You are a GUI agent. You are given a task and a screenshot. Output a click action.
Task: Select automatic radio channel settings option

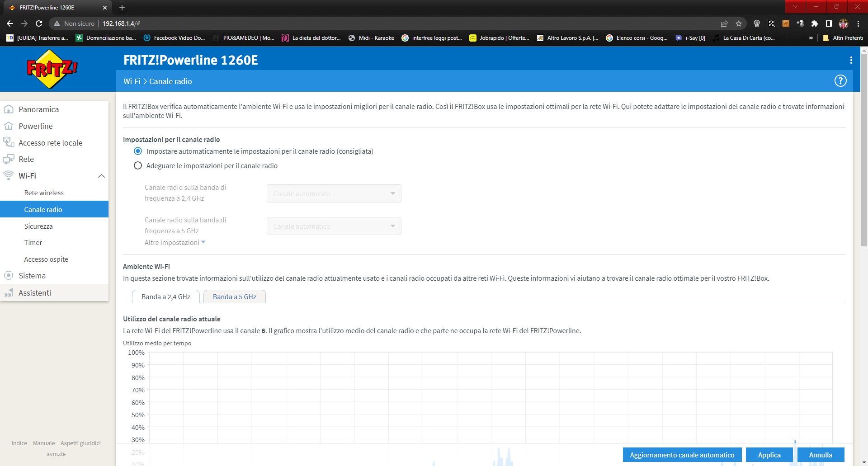coord(138,151)
